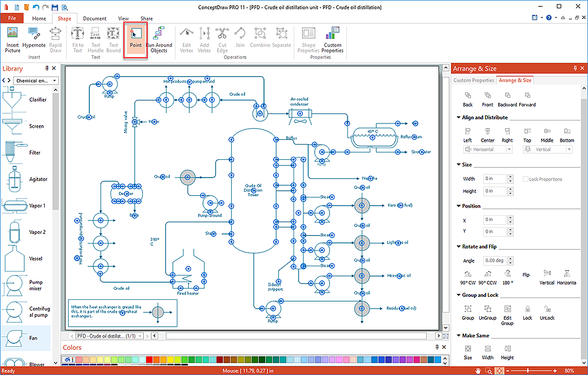This screenshot has height=375, width=588.
Task: Open the File menu button
Action: click(12, 18)
